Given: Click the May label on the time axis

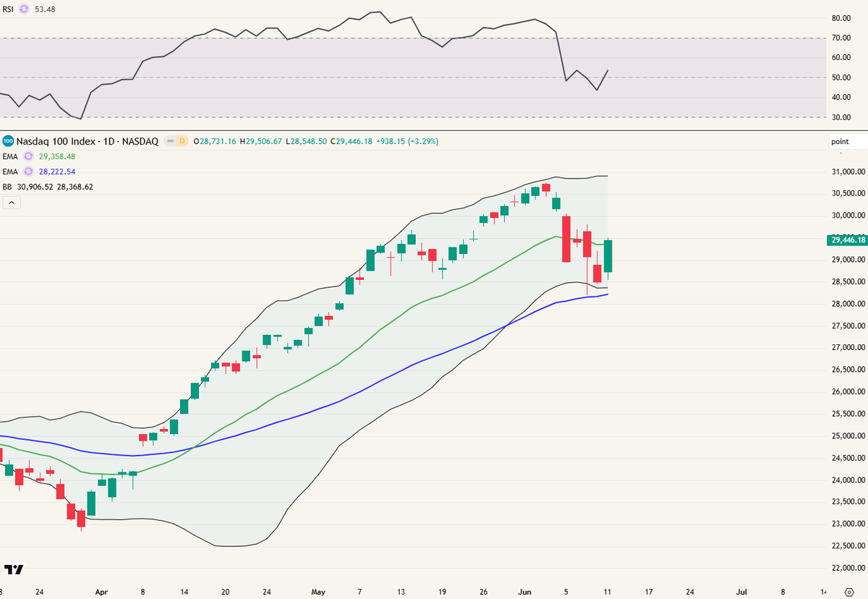Looking at the screenshot, I should [318, 590].
